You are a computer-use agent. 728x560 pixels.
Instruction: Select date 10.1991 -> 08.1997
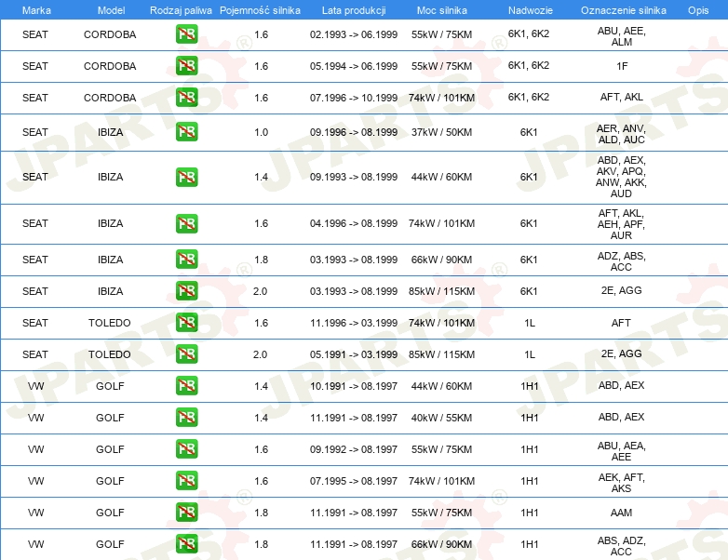coord(354,386)
